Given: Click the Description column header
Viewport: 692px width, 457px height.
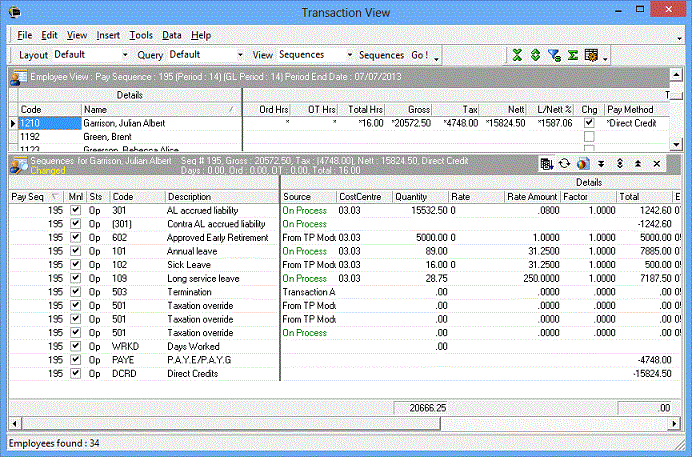Looking at the screenshot, I should (222, 197).
